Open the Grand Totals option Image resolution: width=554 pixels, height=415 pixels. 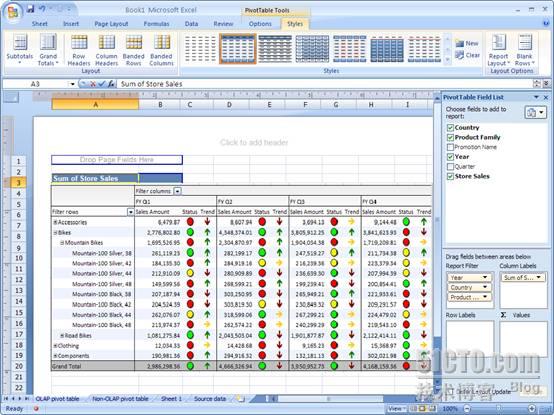pyautogui.click(x=48, y=49)
